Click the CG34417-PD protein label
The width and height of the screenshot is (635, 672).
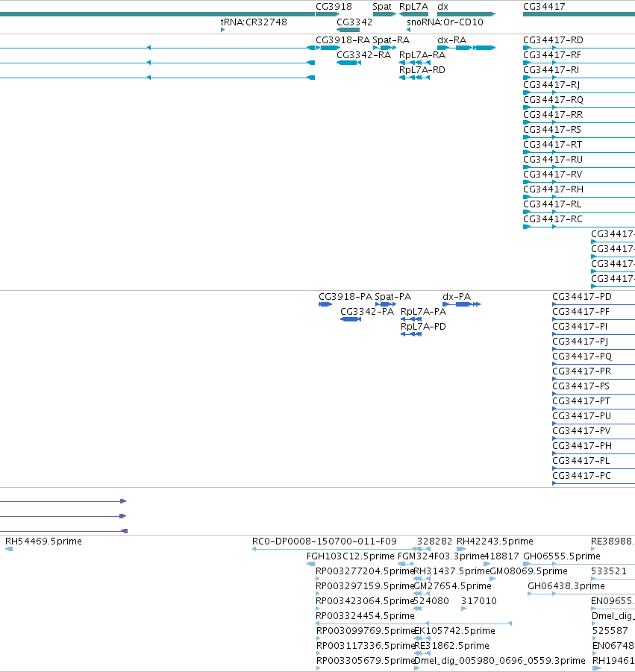(582, 297)
